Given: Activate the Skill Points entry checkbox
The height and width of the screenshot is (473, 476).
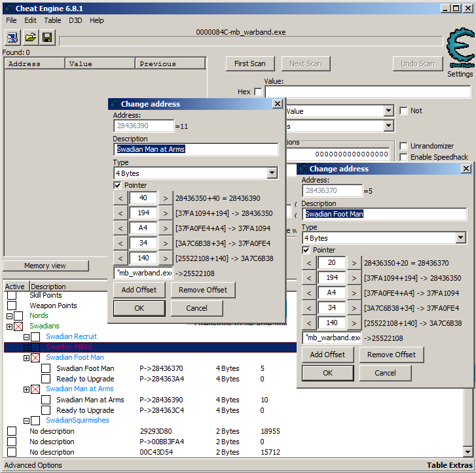Looking at the screenshot, I should [x=12, y=295].
